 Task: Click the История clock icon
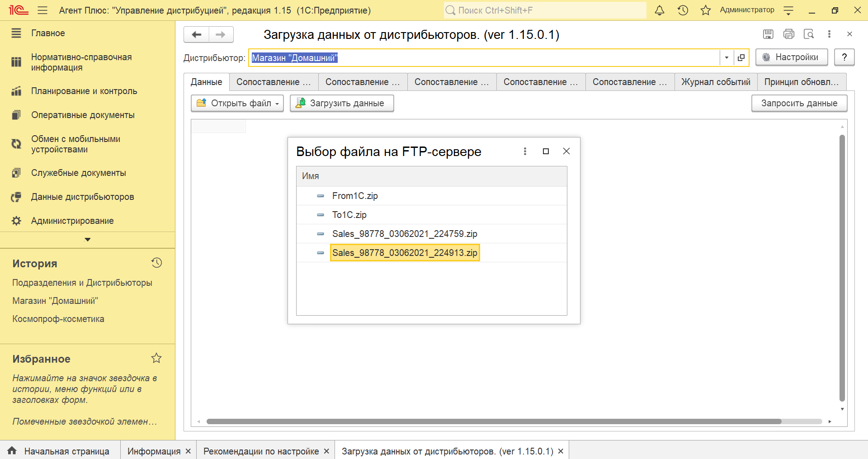click(x=157, y=263)
